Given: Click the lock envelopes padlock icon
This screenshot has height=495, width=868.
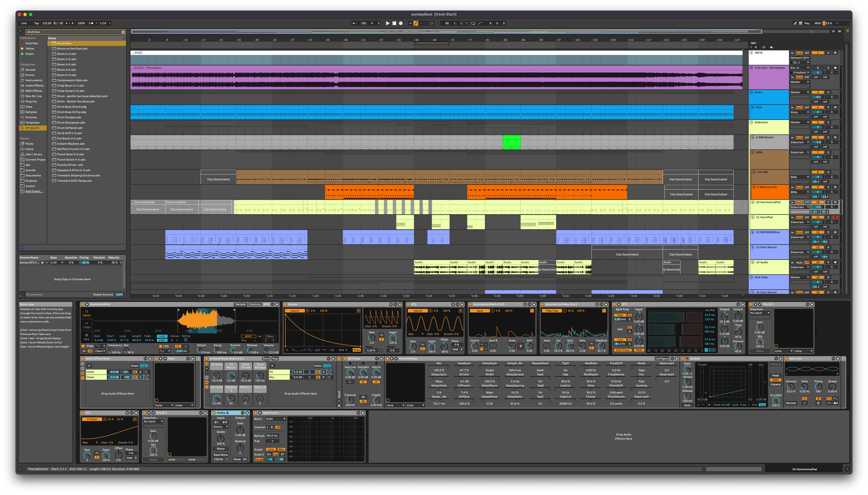Looking at the screenshot, I should coord(771,47).
